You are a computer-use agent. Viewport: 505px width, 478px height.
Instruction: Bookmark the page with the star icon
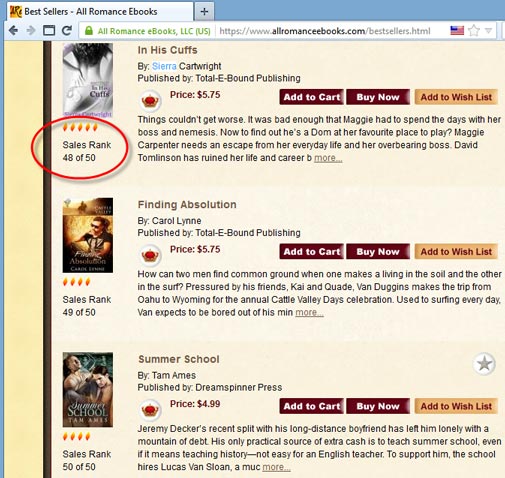(x=473, y=31)
